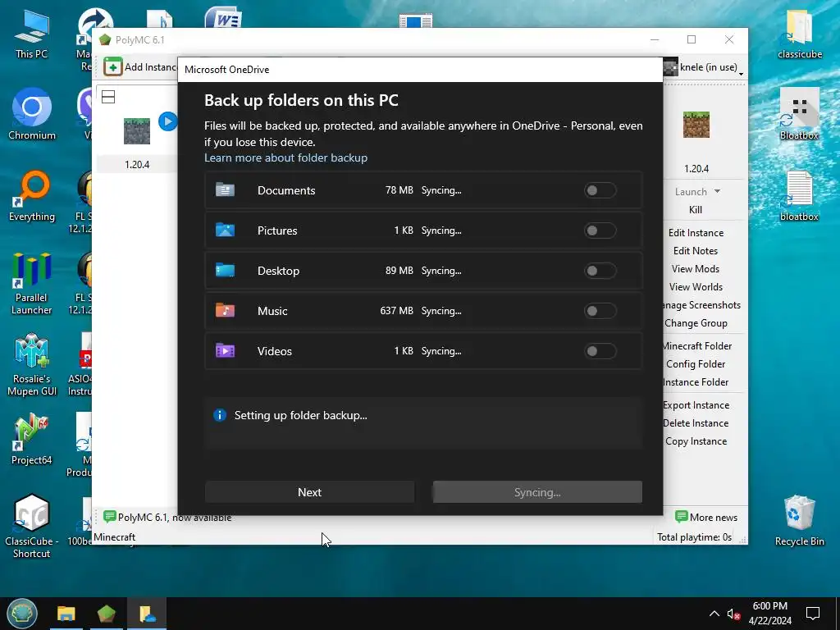Click Change Group in PolyMC
This screenshot has width=840, height=630.
pos(696,323)
